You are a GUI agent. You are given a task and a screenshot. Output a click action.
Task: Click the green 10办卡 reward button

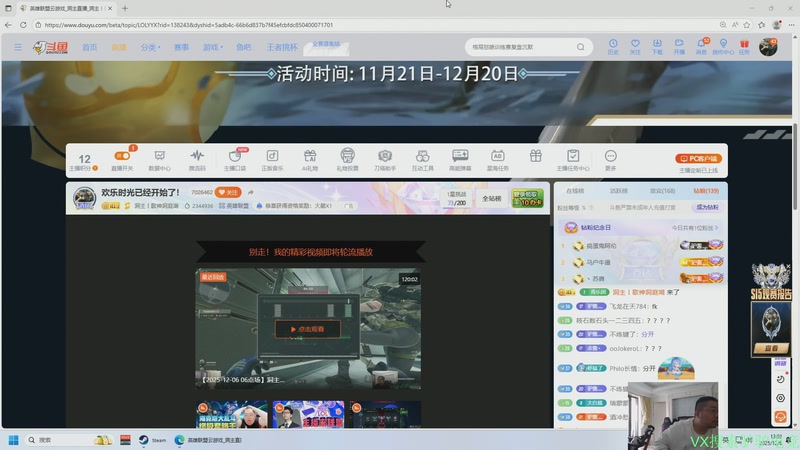(528, 198)
